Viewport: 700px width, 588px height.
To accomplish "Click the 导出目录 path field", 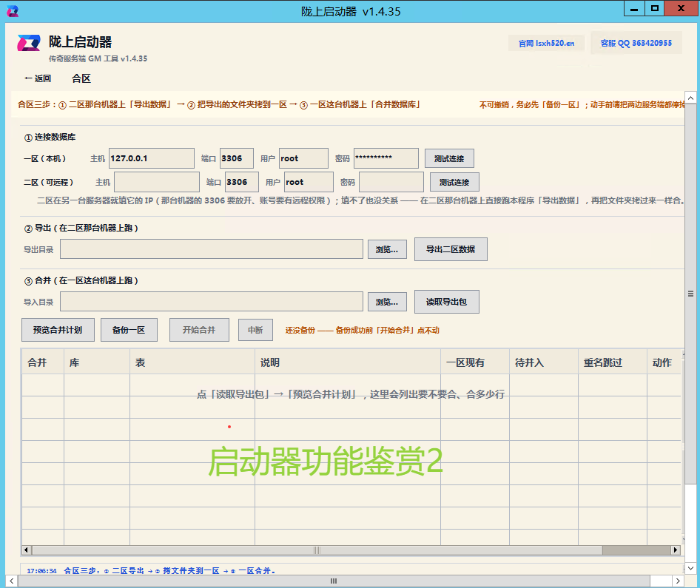I will click(212, 249).
